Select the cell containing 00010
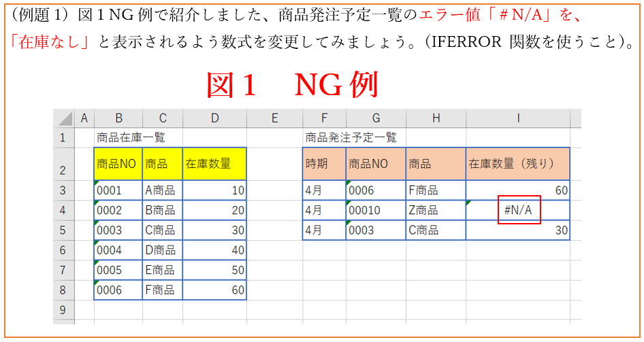Viewport: 644px width, 342px height. pyautogui.click(x=376, y=211)
